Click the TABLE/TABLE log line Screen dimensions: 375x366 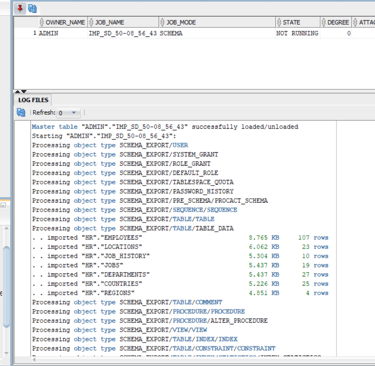pyautogui.click(x=123, y=219)
